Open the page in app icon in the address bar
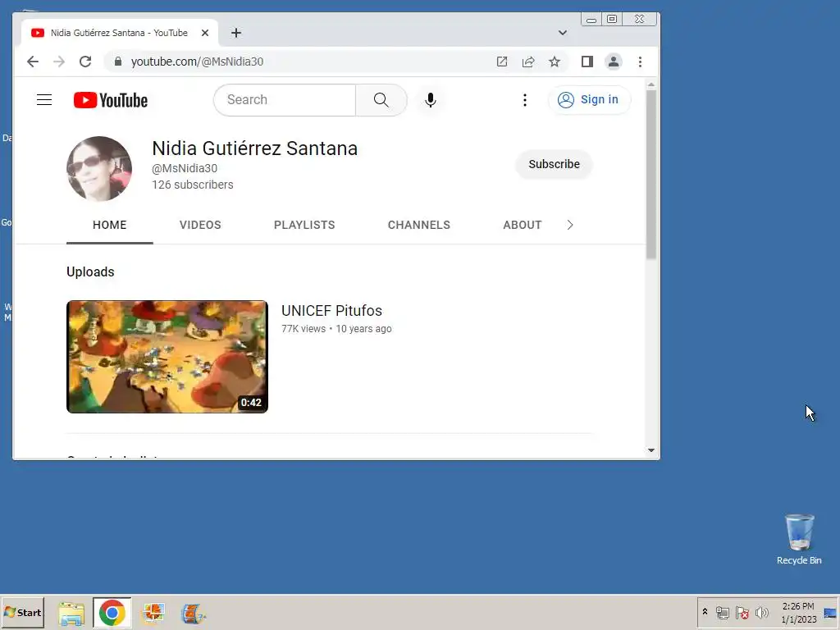 tap(502, 62)
